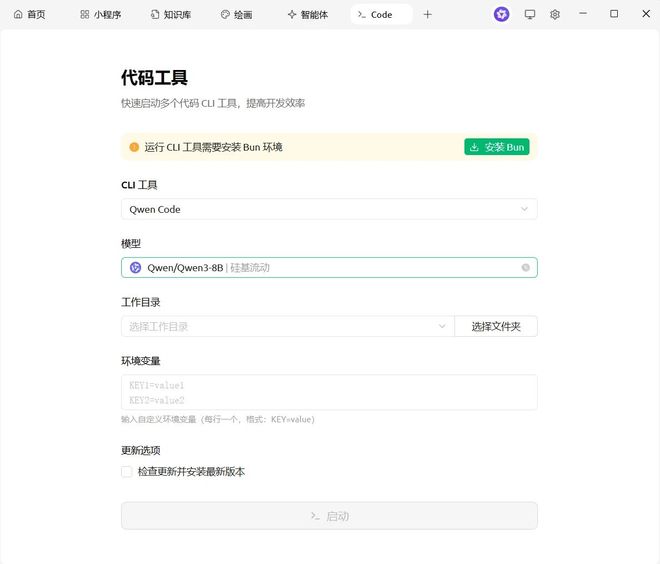The height and width of the screenshot is (564, 660).
Task: Go to the 绘画 tab
Action: pyautogui.click(x=236, y=15)
